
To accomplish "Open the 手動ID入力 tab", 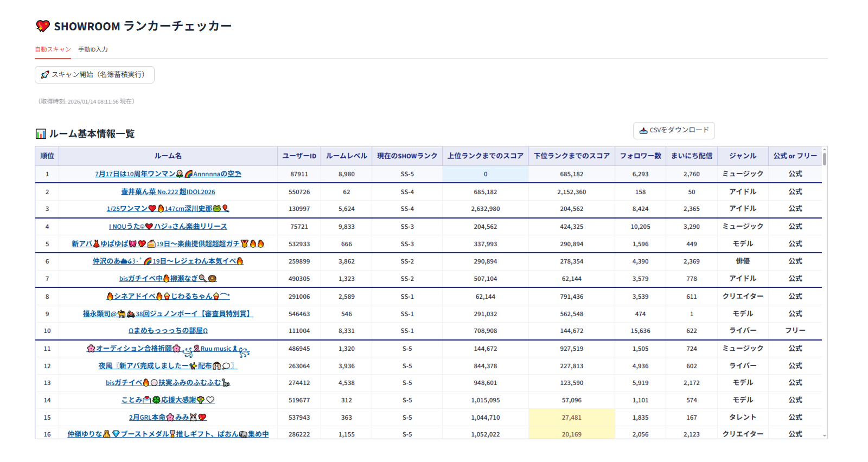I will pos(93,49).
